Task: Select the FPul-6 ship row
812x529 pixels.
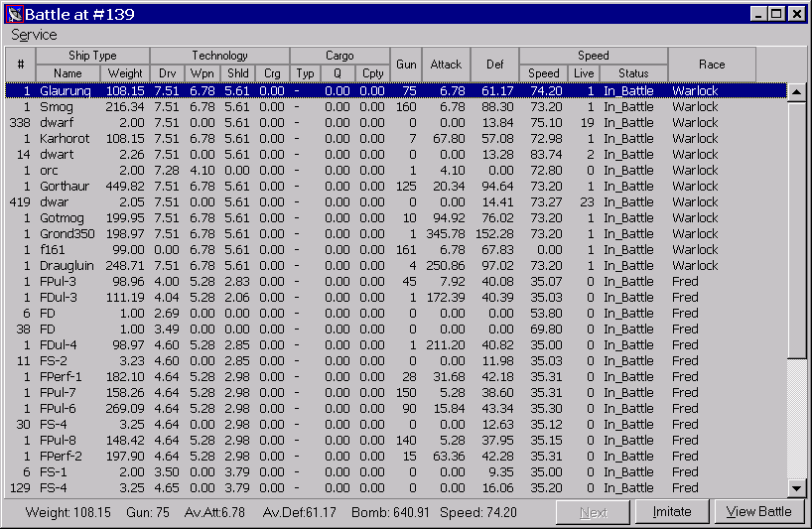Action: click(x=396, y=408)
